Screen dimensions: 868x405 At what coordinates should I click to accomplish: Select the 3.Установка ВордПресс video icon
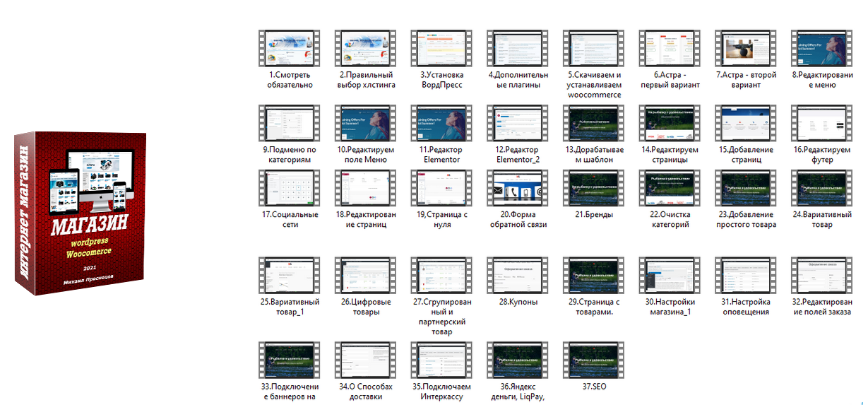coord(441,49)
